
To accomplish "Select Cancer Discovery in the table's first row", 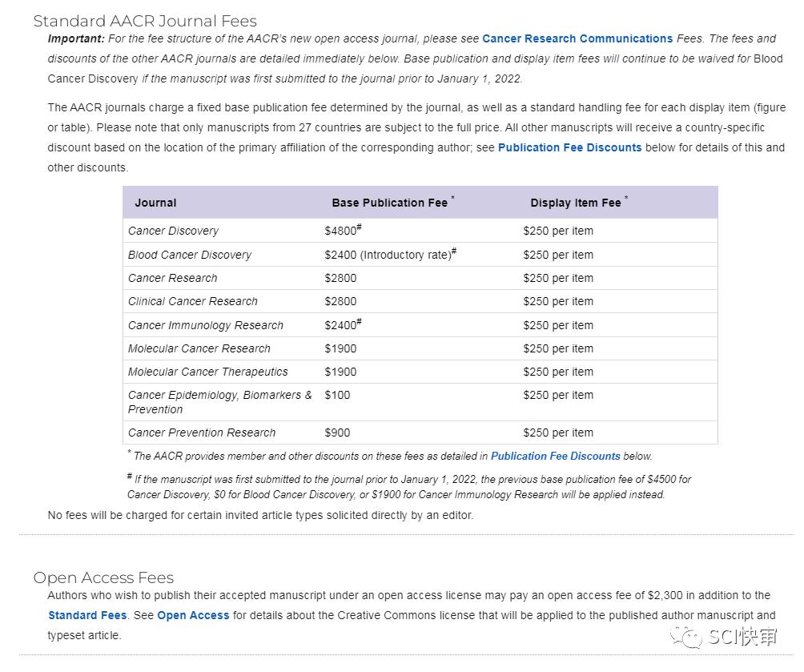I will click(173, 231).
